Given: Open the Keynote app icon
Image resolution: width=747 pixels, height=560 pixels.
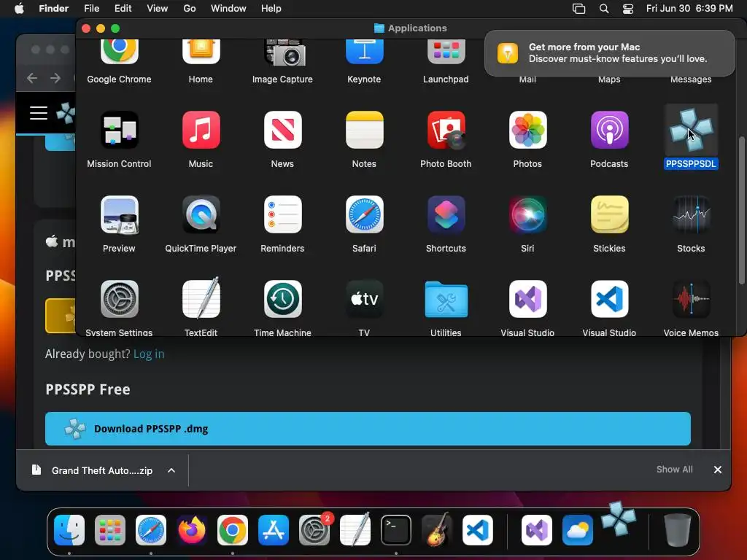Looking at the screenshot, I should [365, 51].
